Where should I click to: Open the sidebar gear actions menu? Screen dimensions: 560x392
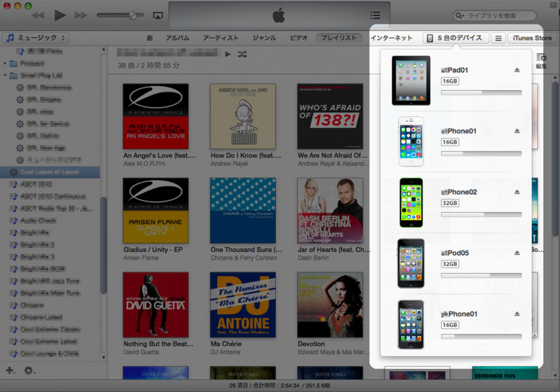[29, 370]
